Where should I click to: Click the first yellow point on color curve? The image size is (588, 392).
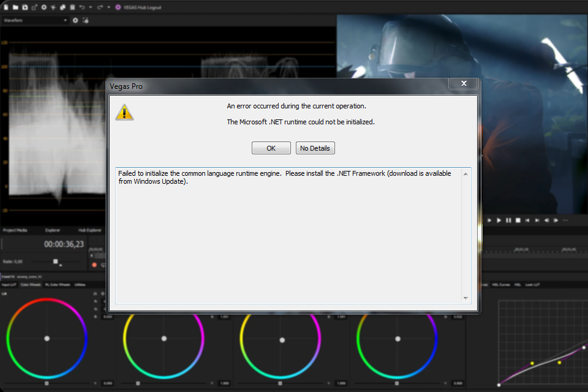[x=532, y=363]
